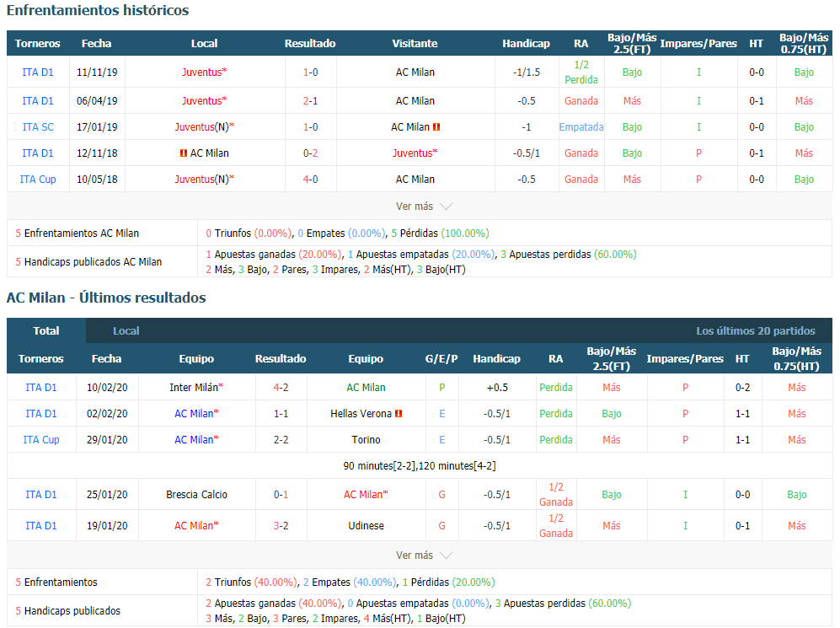Click Juventus* in the 06/04/19 row
The image size is (840, 628).
pyautogui.click(x=204, y=101)
